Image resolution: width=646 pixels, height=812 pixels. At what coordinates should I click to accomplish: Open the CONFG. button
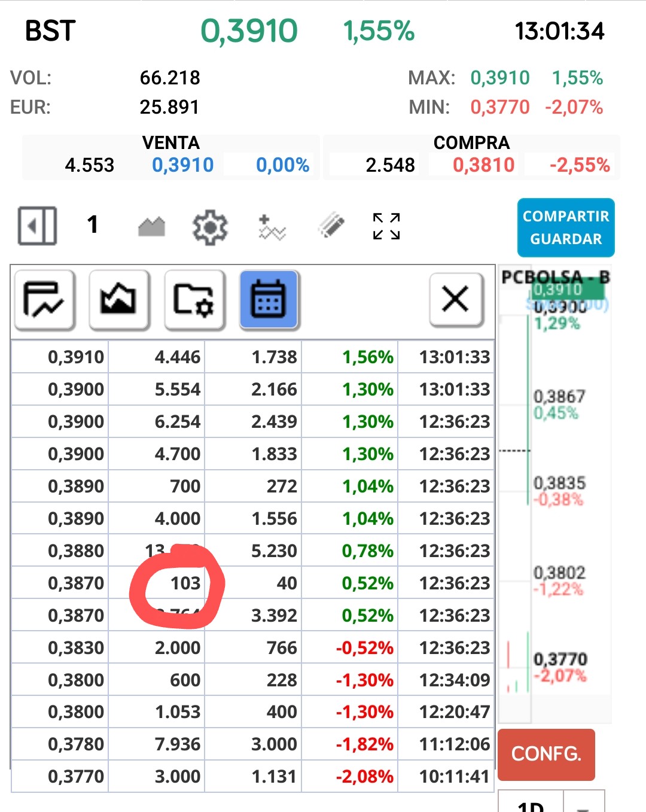(546, 754)
